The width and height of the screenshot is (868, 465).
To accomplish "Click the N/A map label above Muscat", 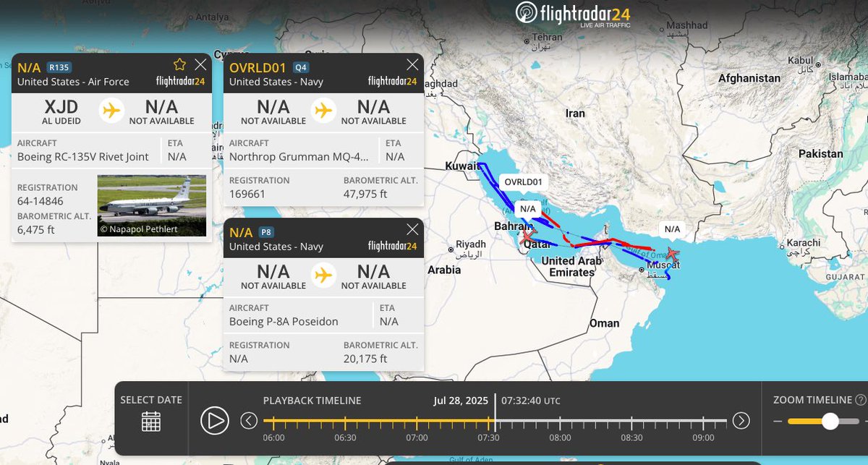I will [x=672, y=229].
